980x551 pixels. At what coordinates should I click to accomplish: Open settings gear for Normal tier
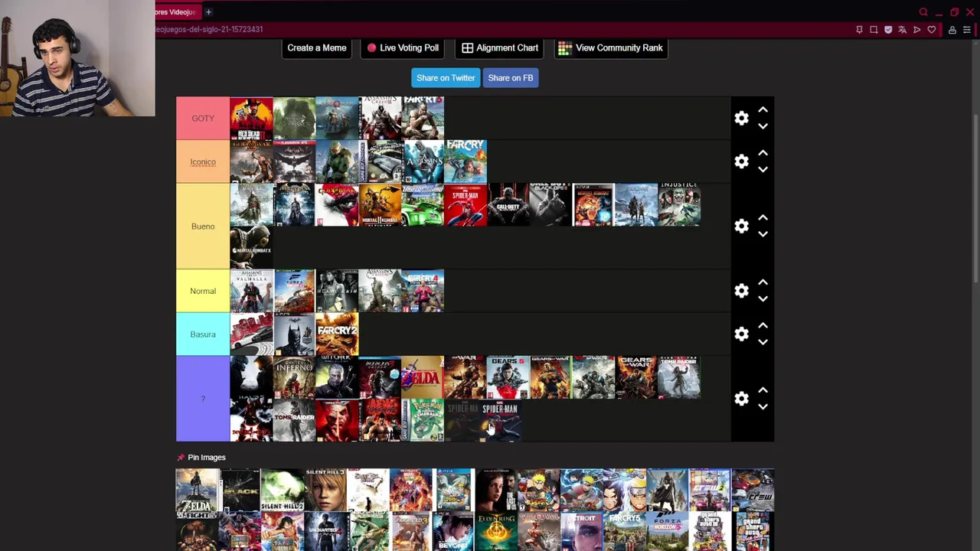pyautogui.click(x=741, y=291)
